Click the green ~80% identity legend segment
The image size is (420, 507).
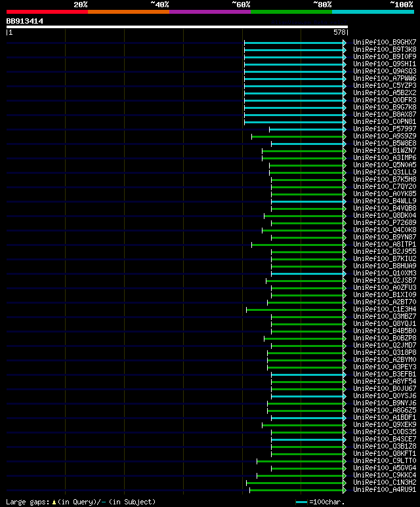[291, 12]
